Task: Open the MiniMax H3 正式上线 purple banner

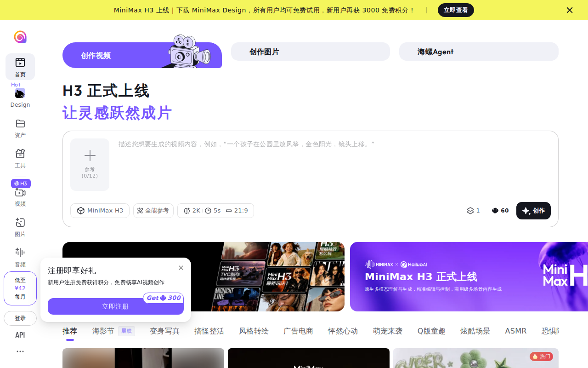Action: click(469, 277)
